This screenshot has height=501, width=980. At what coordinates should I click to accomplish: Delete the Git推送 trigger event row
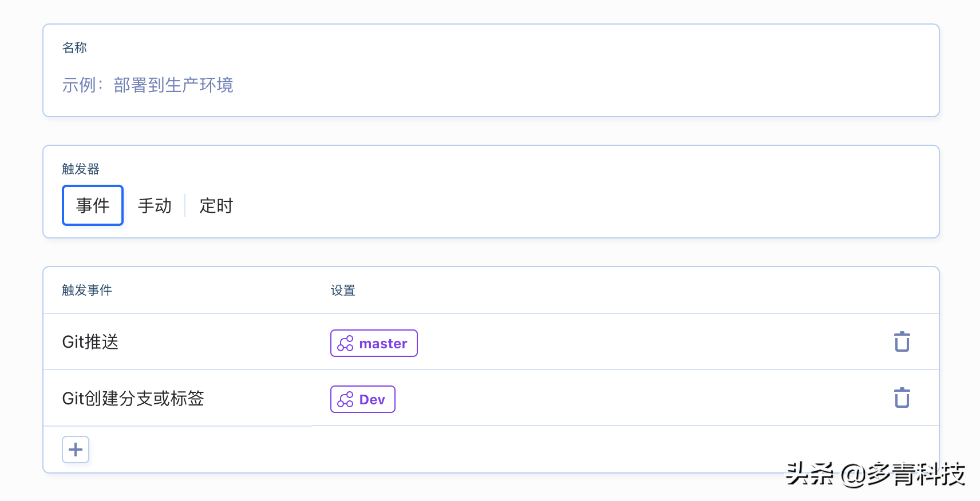click(x=902, y=342)
